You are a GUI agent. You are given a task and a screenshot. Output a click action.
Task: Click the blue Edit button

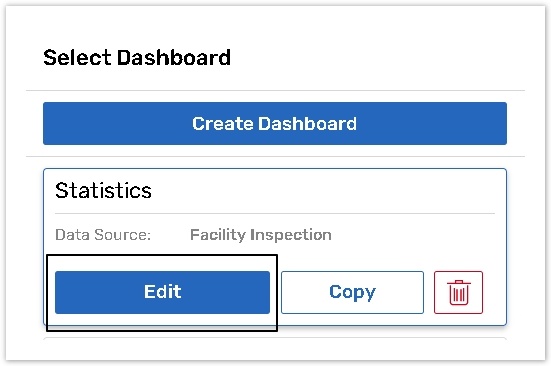[x=162, y=292]
